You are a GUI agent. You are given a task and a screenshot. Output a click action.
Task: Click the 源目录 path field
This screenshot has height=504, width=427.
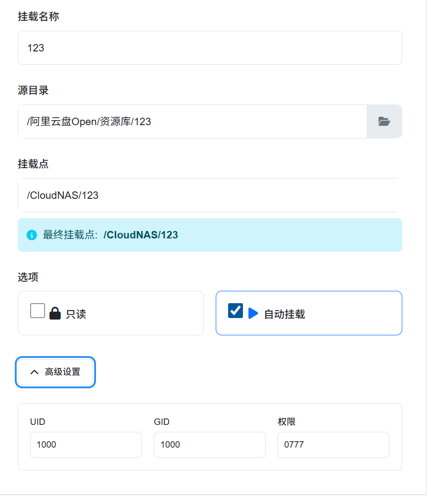click(192, 122)
